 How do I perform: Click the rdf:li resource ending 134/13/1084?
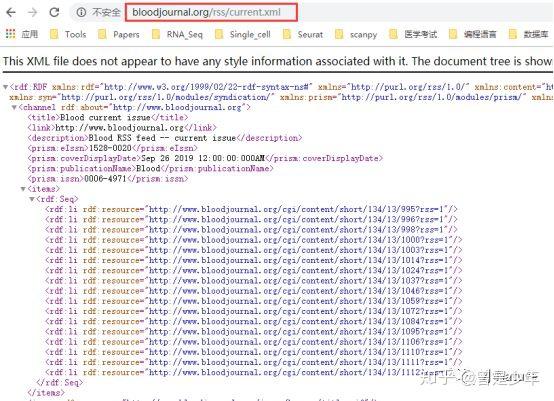click(254, 322)
